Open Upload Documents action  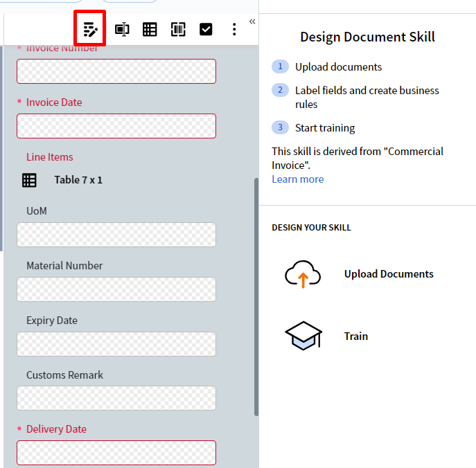(x=389, y=274)
